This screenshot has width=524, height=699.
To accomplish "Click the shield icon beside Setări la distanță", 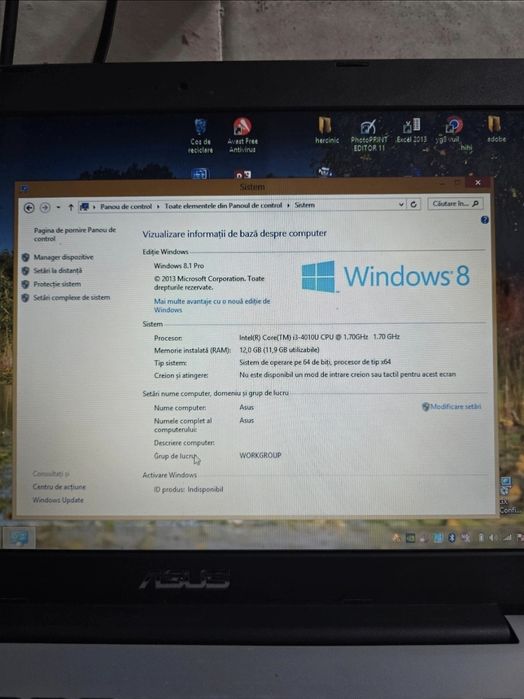I will pyautogui.click(x=26, y=271).
